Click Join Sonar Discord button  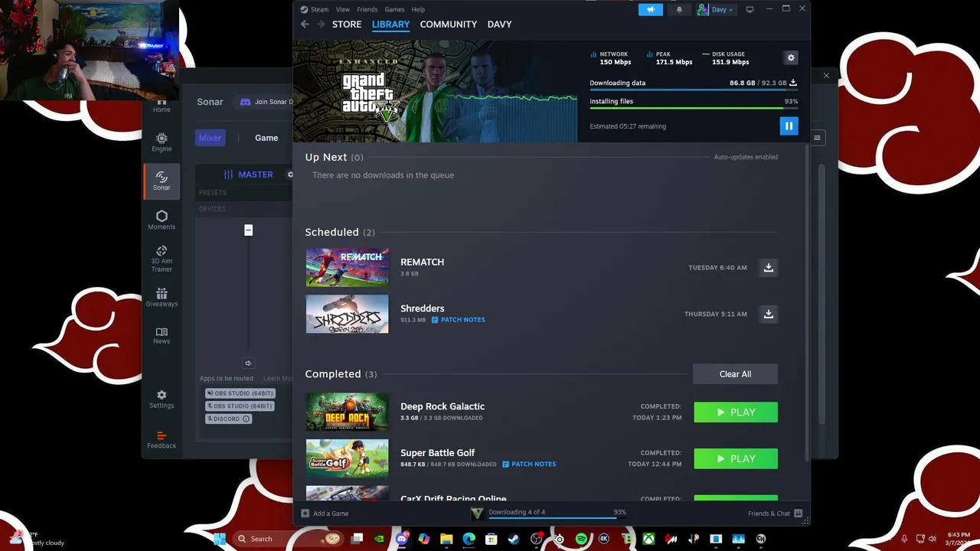tap(263, 102)
